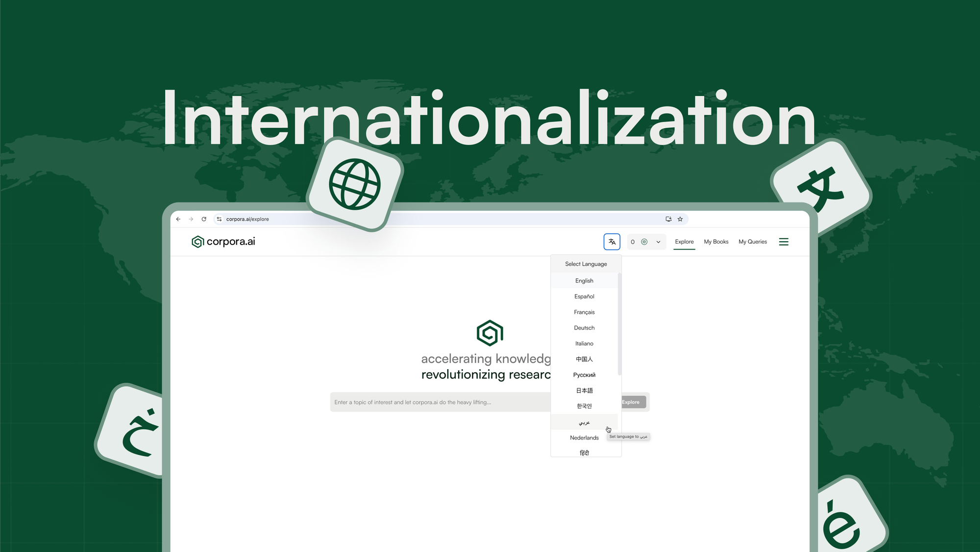Select Nederlands from the list
This screenshot has width=980, height=552.
[x=584, y=438]
